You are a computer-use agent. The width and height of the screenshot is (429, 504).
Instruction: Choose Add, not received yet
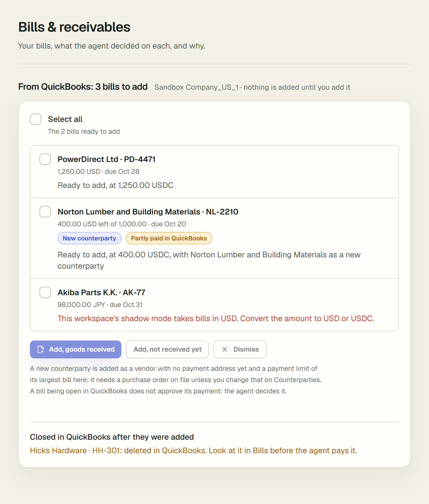(x=167, y=349)
